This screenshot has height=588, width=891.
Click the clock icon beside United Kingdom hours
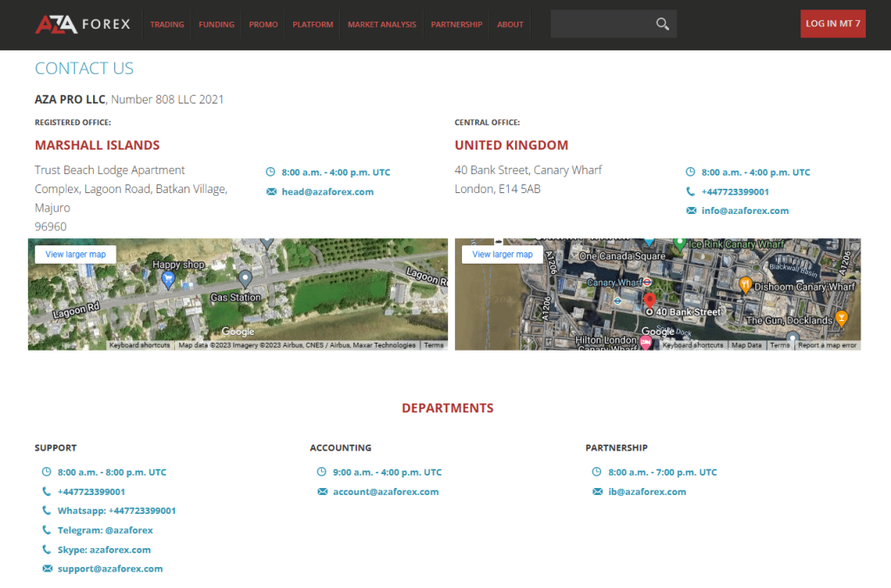tap(690, 171)
